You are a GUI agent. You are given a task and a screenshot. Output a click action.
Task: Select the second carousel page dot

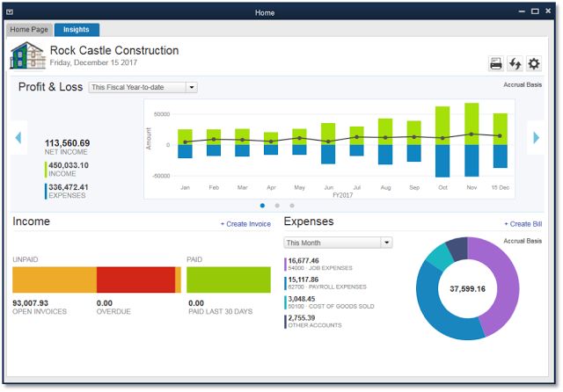(277, 205)
